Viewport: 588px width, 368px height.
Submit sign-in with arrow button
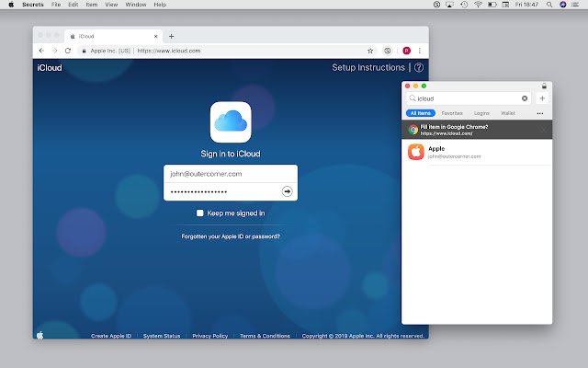[287, 191]
